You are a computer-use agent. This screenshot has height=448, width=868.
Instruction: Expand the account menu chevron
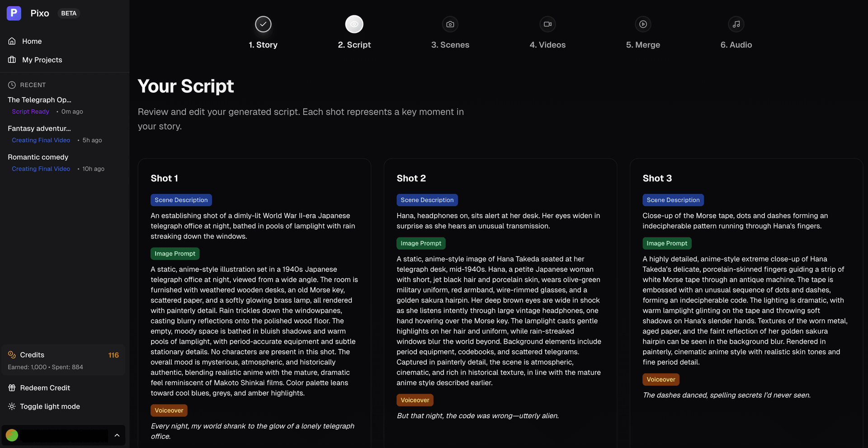pyautogui.click(x=117, y=435)
